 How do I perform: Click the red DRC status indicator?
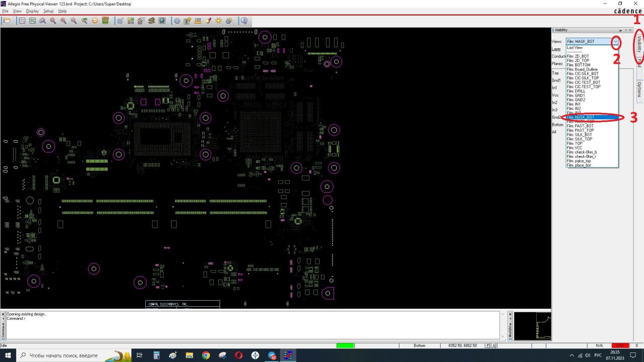620,345
